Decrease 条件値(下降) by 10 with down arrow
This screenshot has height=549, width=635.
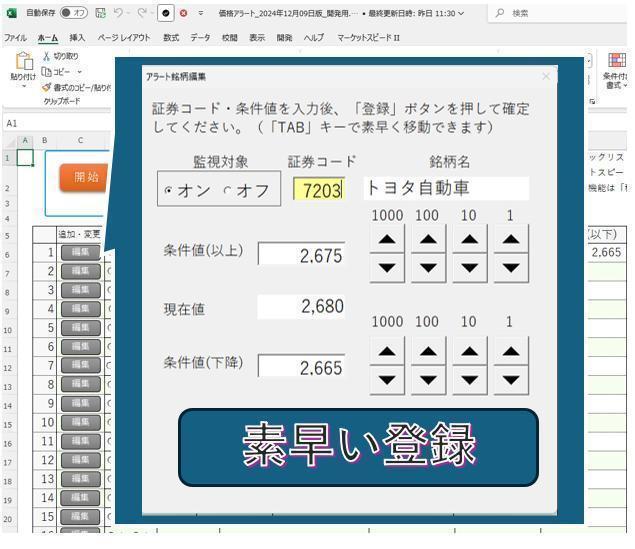470,380
